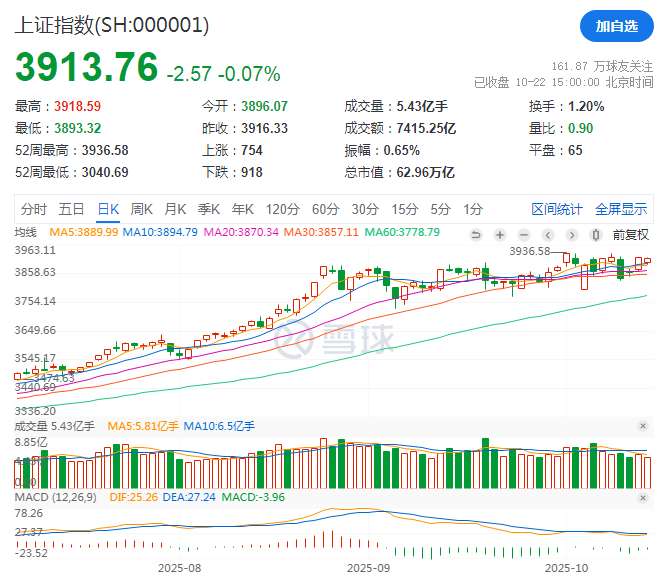The image size is (665, 579).
Task: Switch to the 五日 tab
Action: coord(71,209)
